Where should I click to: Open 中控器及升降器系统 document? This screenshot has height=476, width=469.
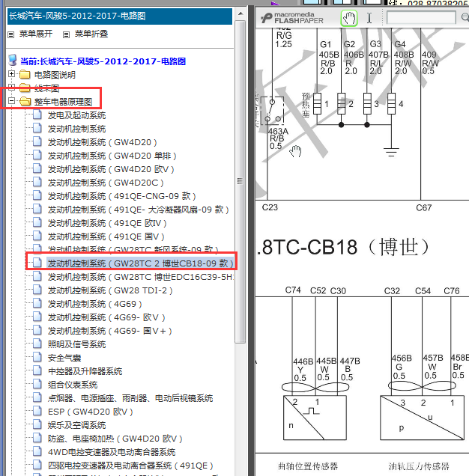pyautogui.click(x=85, y=371)
